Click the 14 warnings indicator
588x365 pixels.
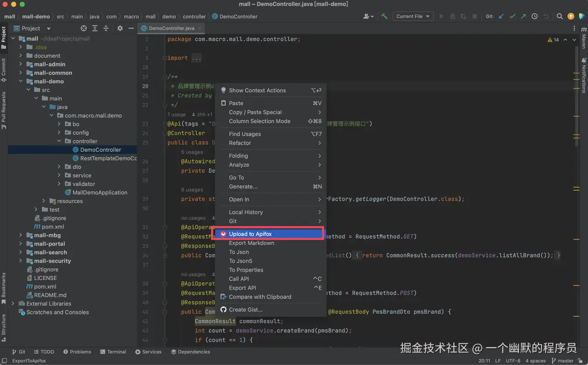coord(553,40)
